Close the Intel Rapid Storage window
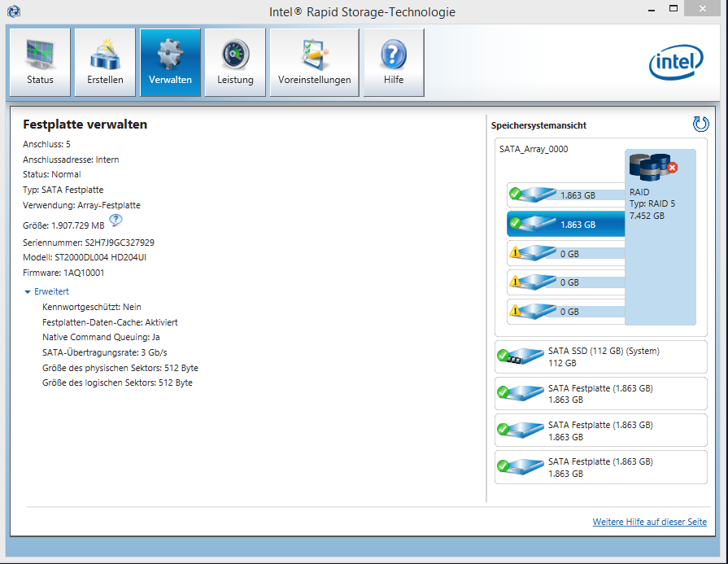Image resolution: width=728 pixels, height=564 pixels. click(x=703, y=8)
